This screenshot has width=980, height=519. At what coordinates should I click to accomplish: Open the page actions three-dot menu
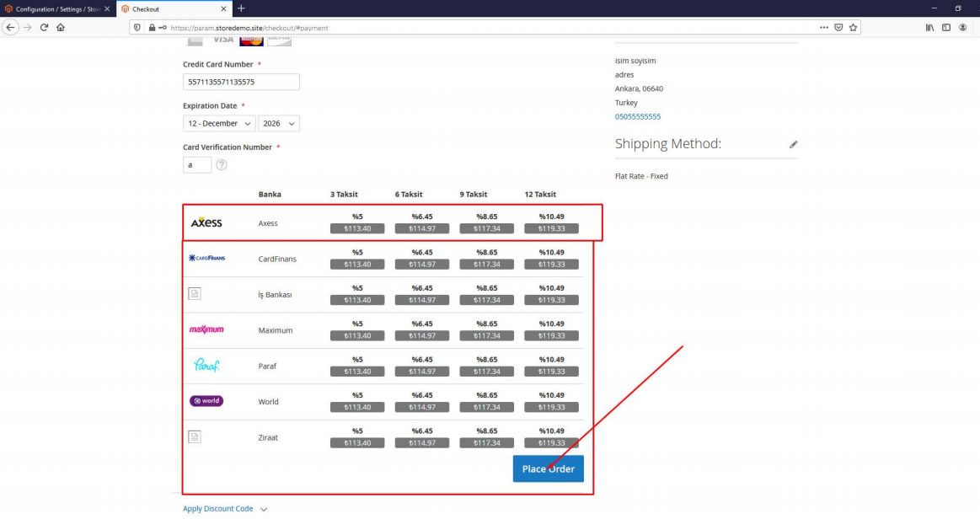coord(824,28)
